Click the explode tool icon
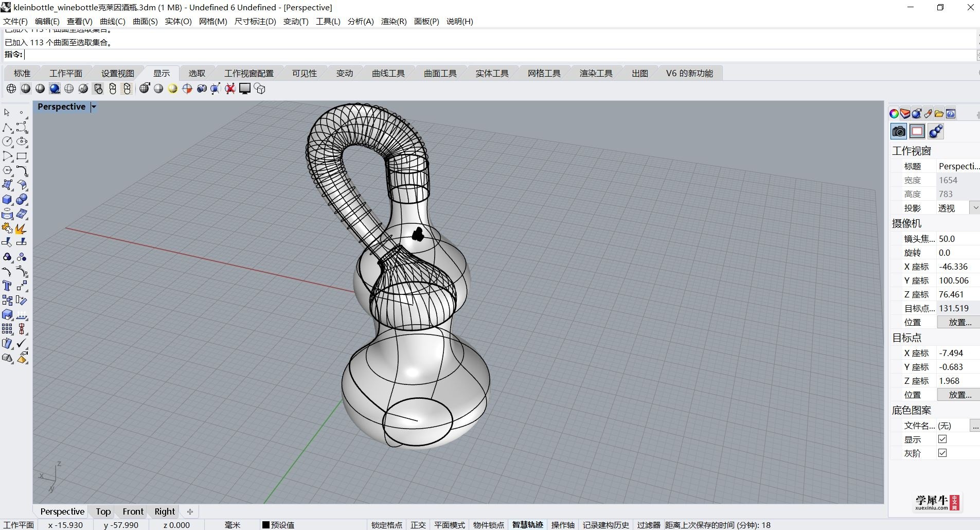 (22, 228)
